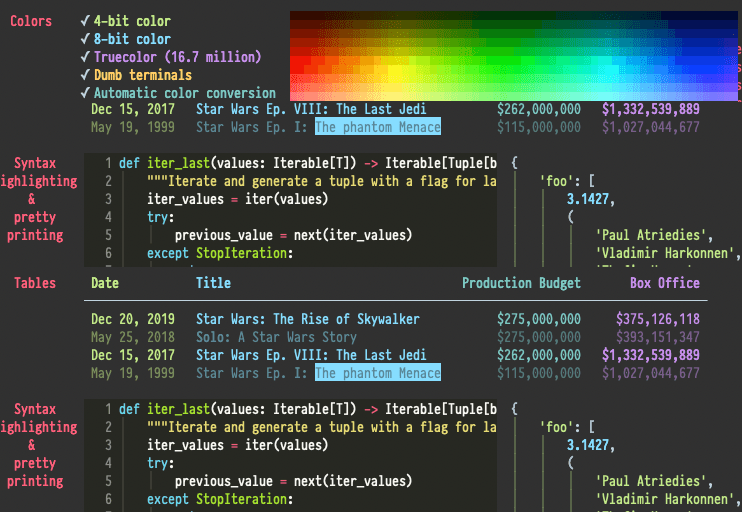Click the Truecolor (16.7 million) text

tap(177, 57)
